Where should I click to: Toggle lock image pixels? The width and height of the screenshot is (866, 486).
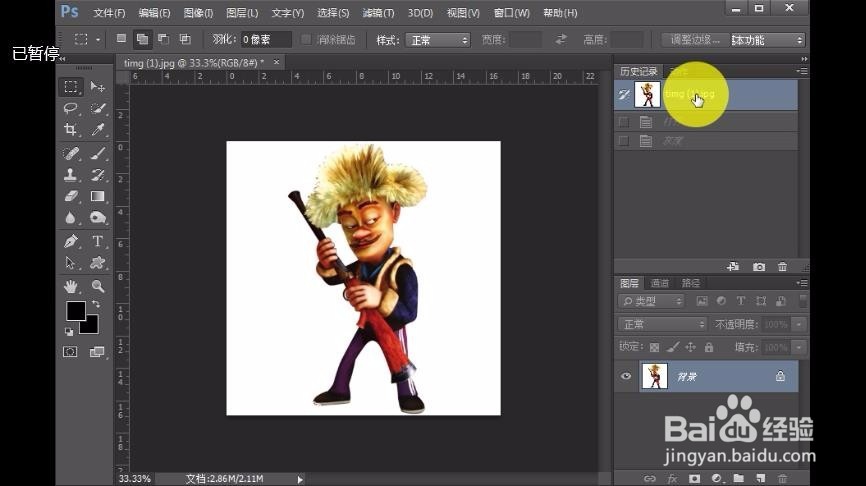(673, 347)
